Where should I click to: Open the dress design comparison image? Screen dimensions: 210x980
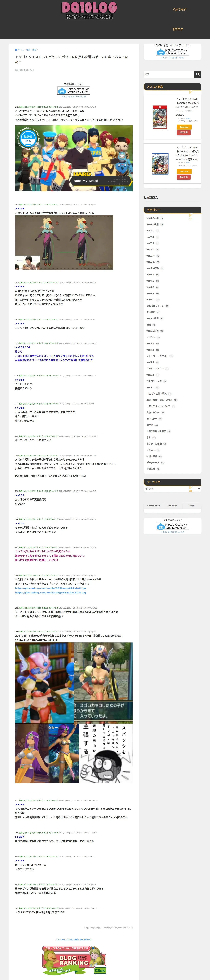(64, 242)
